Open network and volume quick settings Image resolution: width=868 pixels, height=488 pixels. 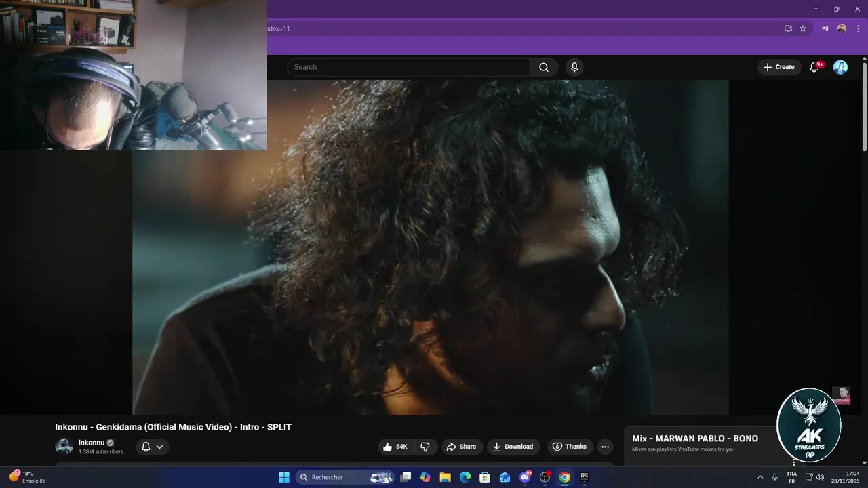pyautogui.click(x=814, y=477)
